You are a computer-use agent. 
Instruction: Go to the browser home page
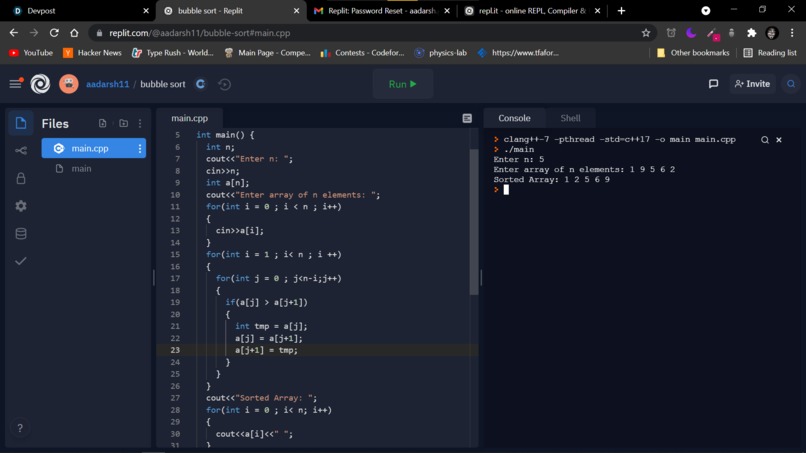(74, 33)
